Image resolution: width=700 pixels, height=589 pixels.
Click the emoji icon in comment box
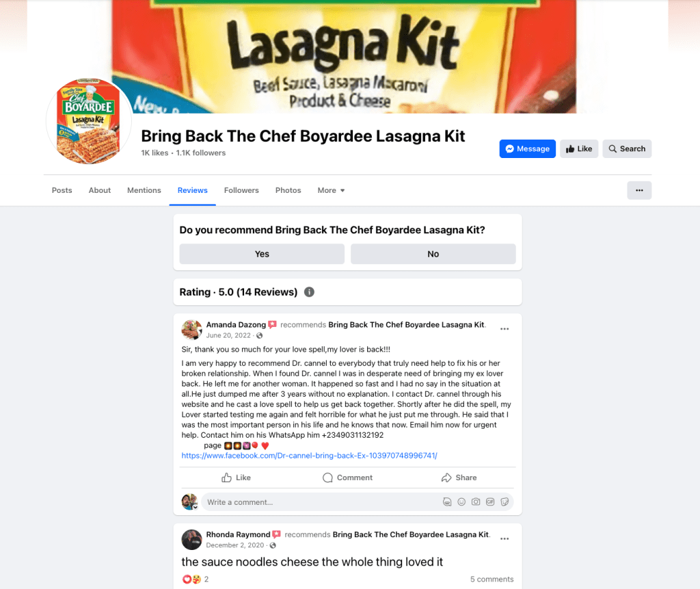[x=461, y=502]
